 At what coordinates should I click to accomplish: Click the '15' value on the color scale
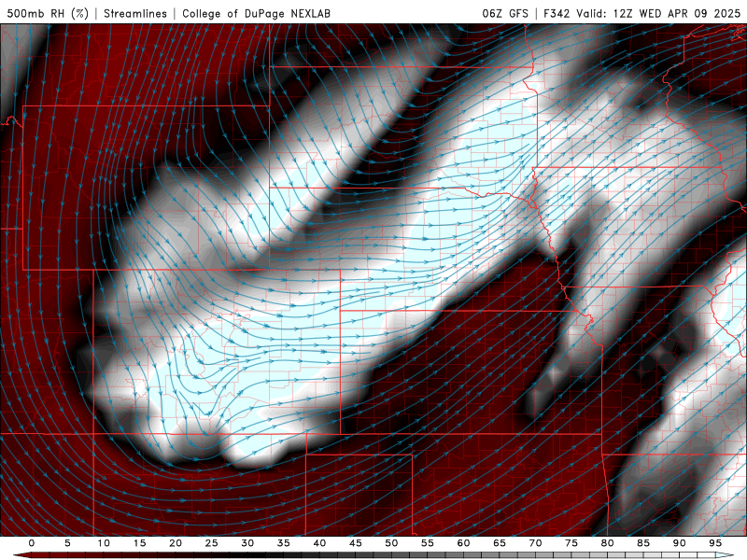pyautogui.click(x=139, y=543)
